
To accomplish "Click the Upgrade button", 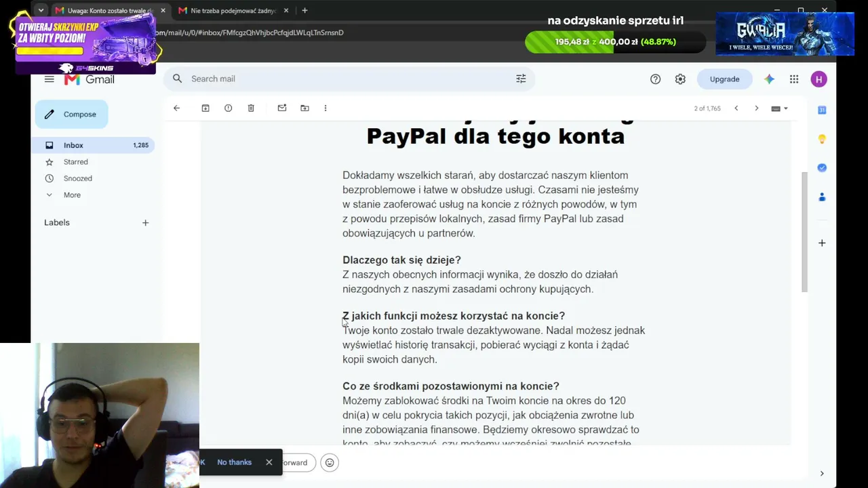I will click(x=724, y=79).
